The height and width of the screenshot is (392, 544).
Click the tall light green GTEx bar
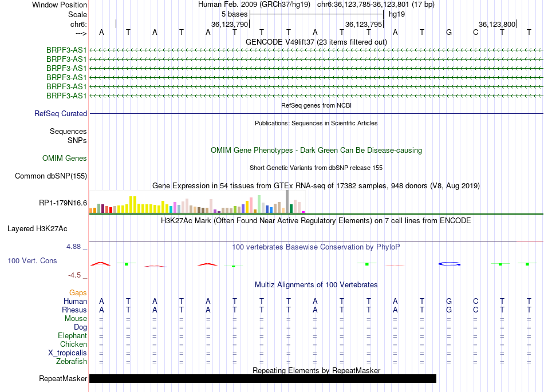click(x=259, y=204)
